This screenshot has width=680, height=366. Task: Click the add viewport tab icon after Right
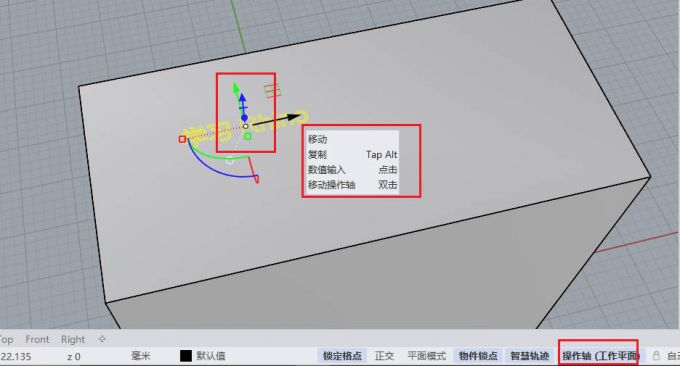tap(102, 339)
